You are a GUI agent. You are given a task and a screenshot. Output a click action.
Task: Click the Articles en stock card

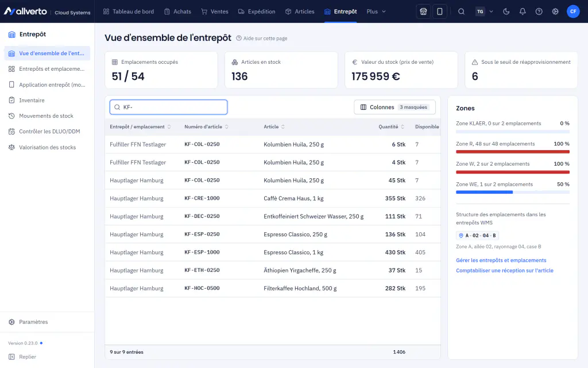[x=281, y=70]
